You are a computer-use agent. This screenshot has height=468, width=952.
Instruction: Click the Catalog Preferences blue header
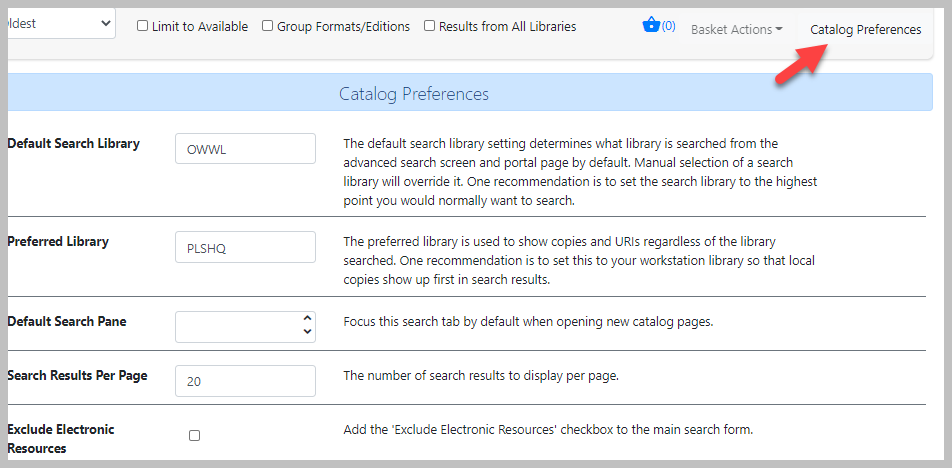[x=470, y=93]
